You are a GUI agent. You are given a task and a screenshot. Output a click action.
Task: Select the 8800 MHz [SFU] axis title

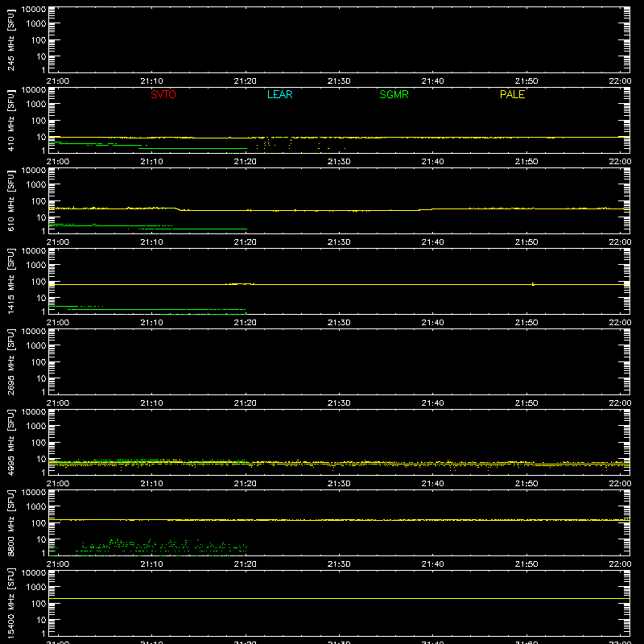(11, 522)
